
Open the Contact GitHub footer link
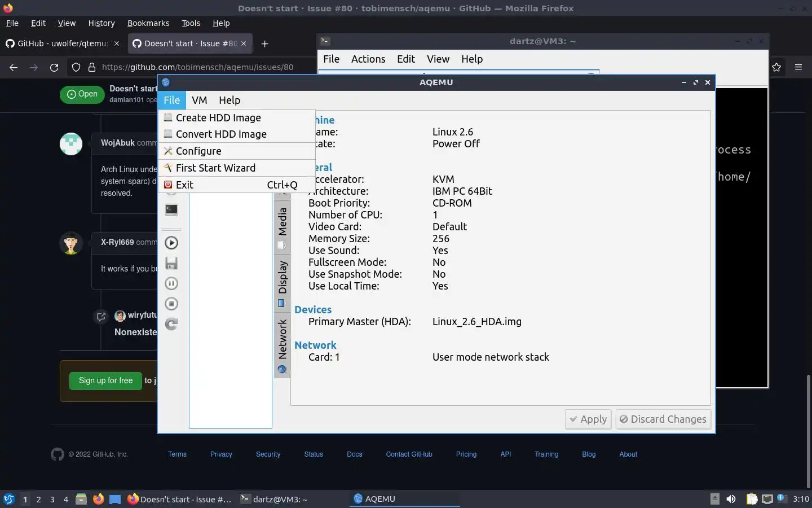pyautogui.click(x=409, y=454)
